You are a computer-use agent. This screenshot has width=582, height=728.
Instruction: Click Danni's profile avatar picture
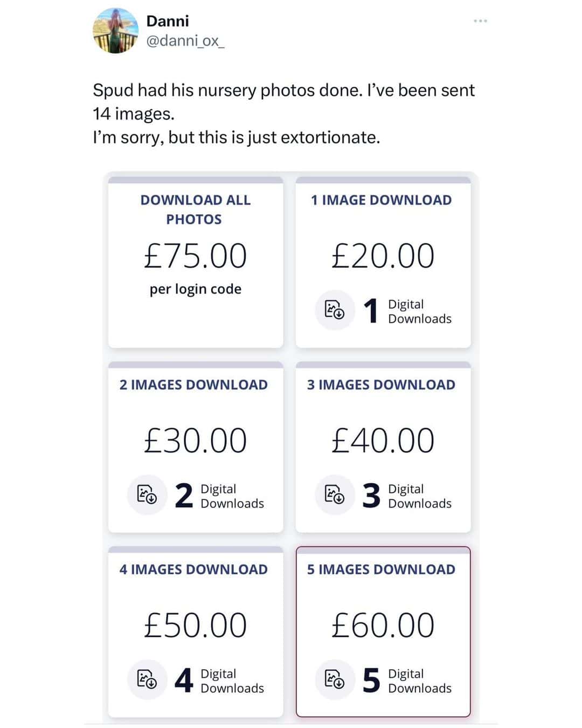tap(115, 31)
